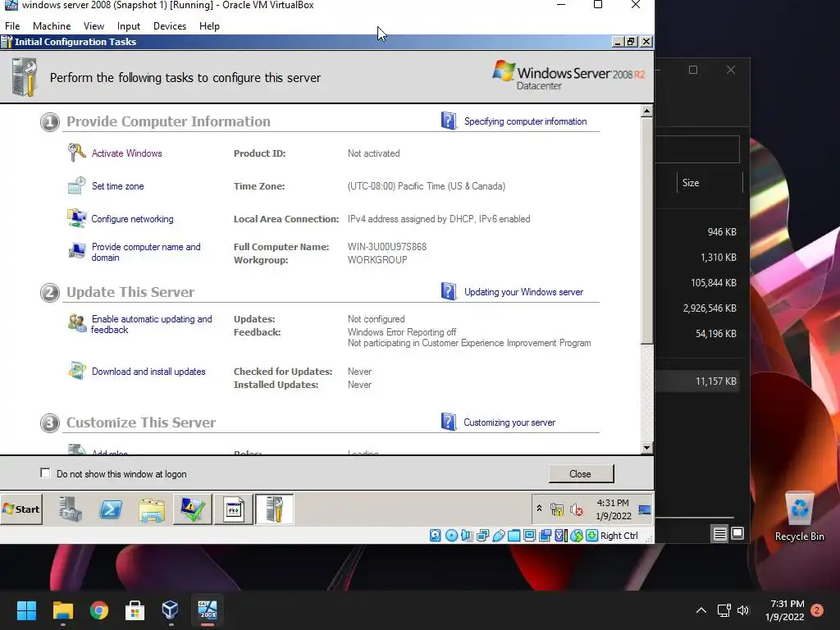
Task: Click the warning shield taskbar item
Action: tap(192, 509)
